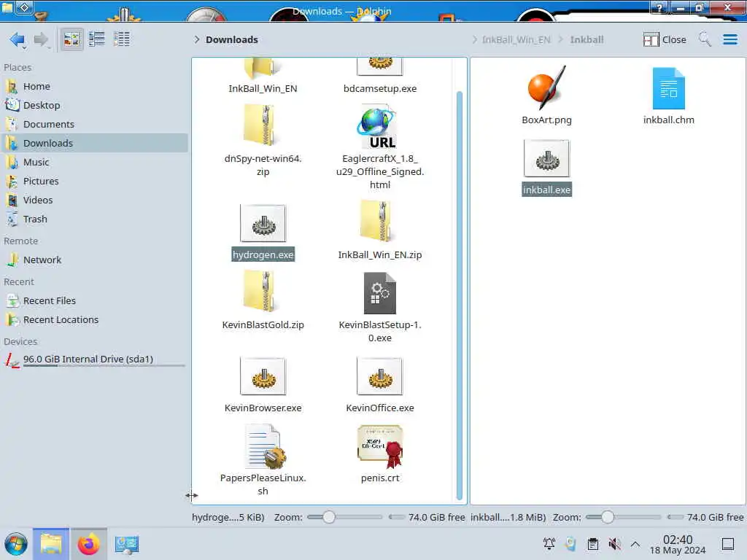Screen dimensions: 747x560
Task: Open Videos in Places
Action: point(94,200)
